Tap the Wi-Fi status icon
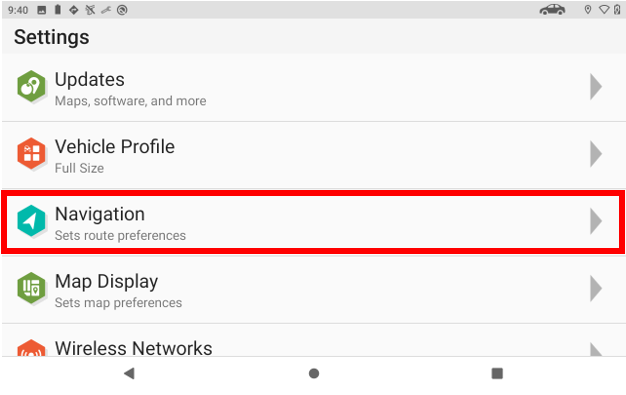Screen dimensions: 626x395 [x=604, y=10]
